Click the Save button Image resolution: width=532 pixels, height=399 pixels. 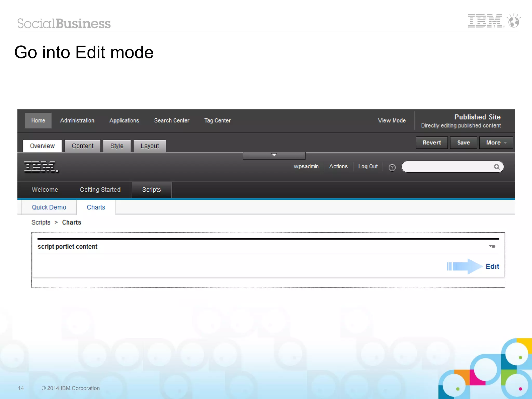click(x=463, y=143)
